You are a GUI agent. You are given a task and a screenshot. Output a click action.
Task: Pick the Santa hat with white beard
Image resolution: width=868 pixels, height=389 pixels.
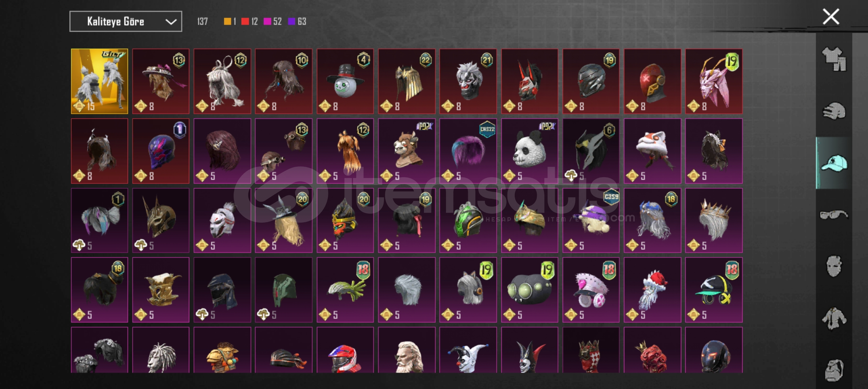tap(652, 290)
